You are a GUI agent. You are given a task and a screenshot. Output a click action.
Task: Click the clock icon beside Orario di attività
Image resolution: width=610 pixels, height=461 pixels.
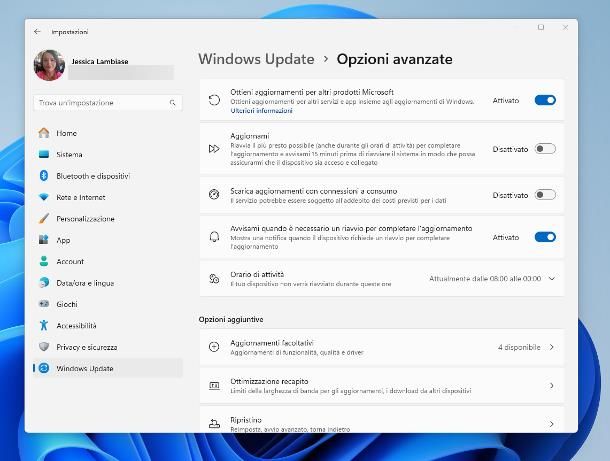point(214,279)
